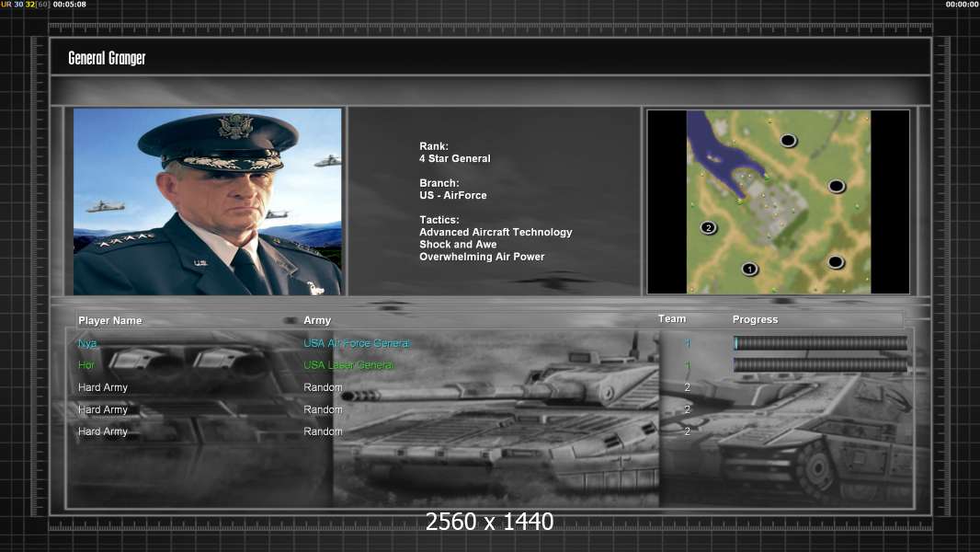
Task: Click the "Rank:" label
Action: click(434, 146)
